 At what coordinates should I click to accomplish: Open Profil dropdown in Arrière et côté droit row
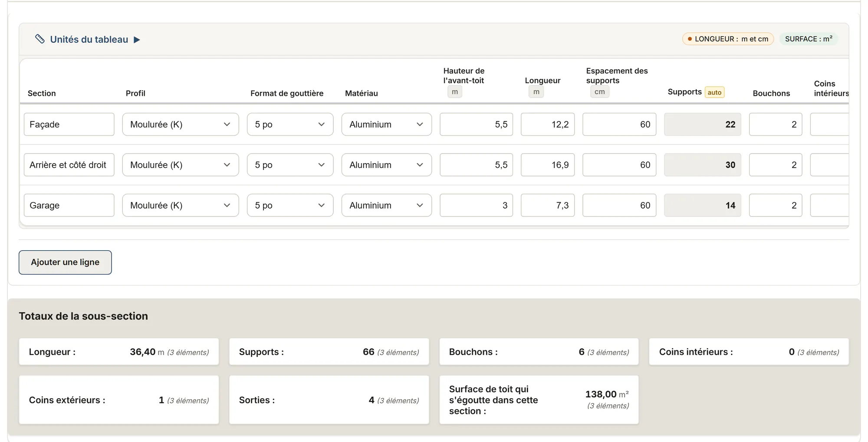181,165
